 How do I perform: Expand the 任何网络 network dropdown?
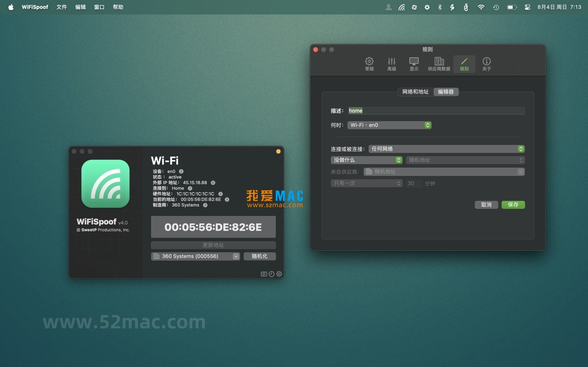[446, 149]
